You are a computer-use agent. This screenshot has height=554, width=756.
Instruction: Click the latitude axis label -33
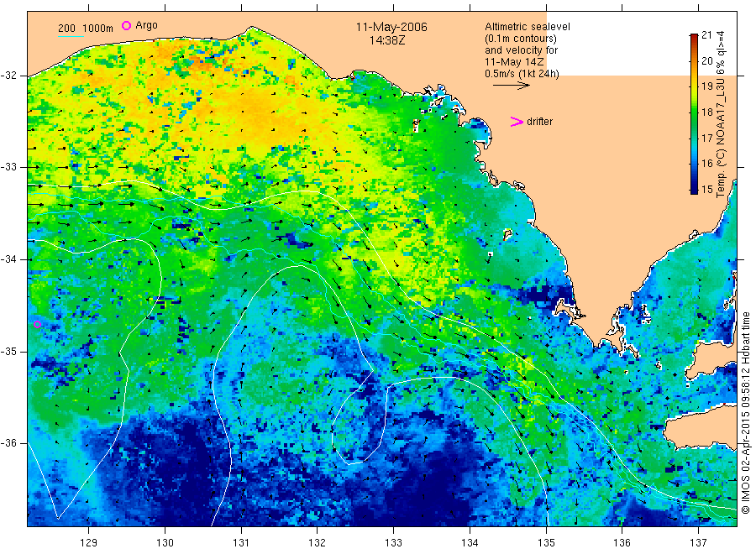[8, 167]
